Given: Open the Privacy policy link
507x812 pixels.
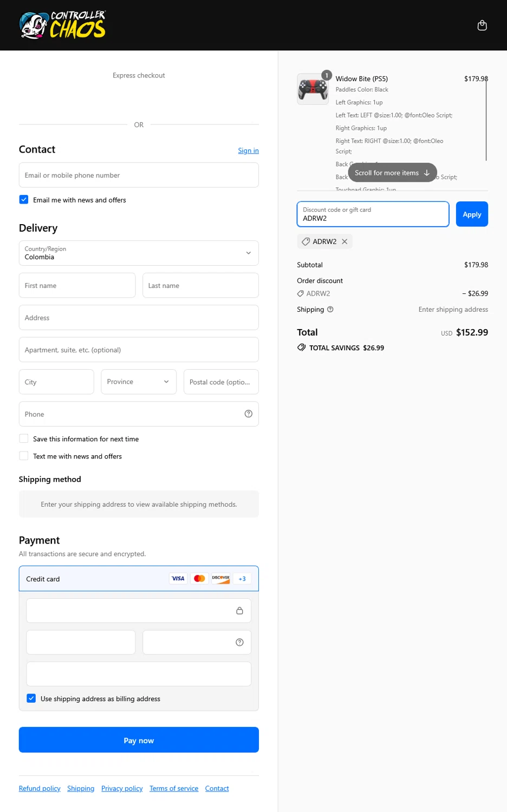Looking at the screenshot, I should point(122,788).
